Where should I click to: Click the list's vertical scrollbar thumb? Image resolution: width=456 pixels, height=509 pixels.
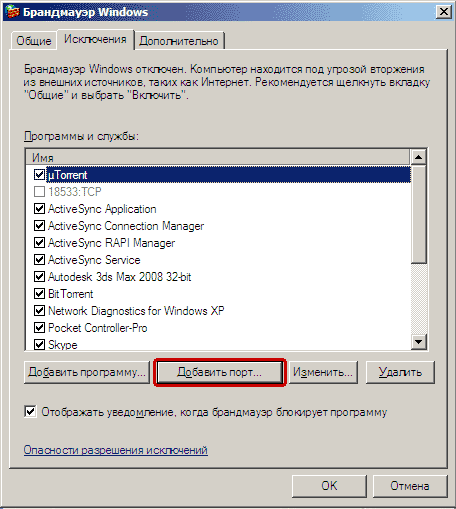tap(418, 214)
